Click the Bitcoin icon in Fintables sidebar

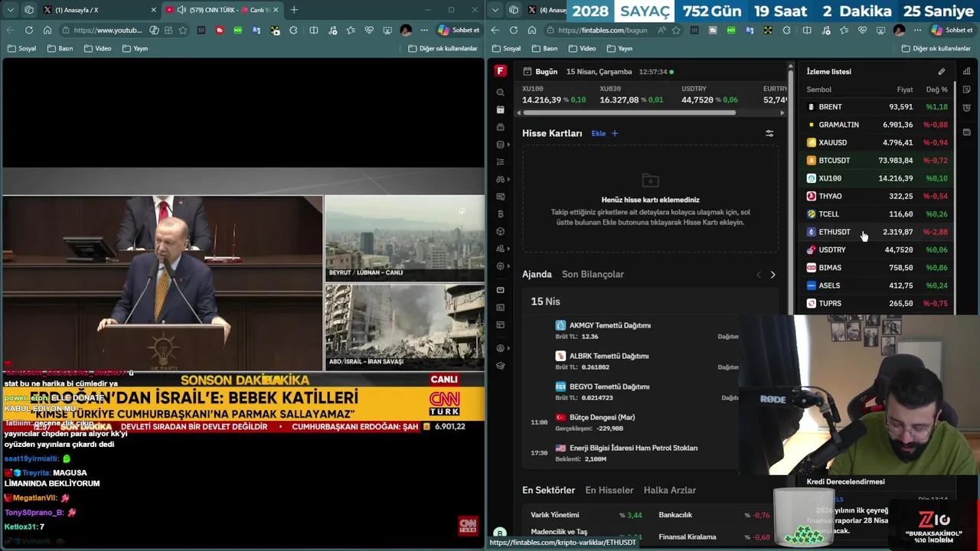[x=500, y=214]
